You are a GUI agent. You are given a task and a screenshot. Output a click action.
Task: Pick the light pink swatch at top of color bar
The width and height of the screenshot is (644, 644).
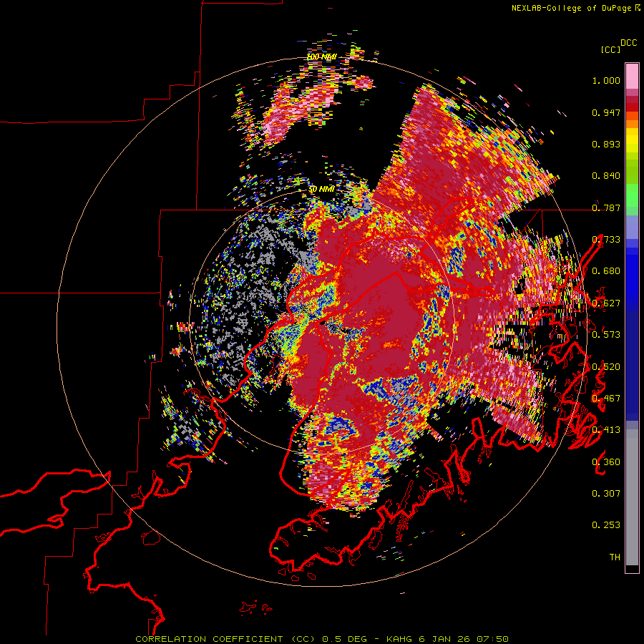coord(632,76)
